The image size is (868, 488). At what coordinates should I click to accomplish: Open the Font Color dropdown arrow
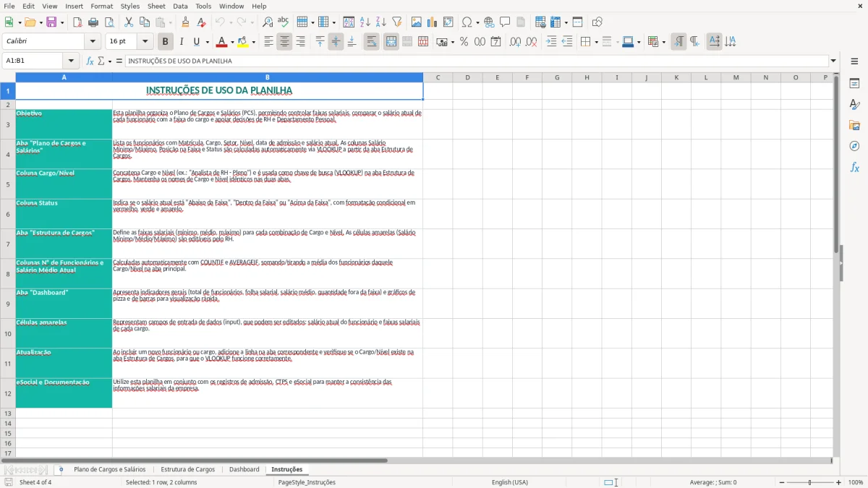(232, 42)
